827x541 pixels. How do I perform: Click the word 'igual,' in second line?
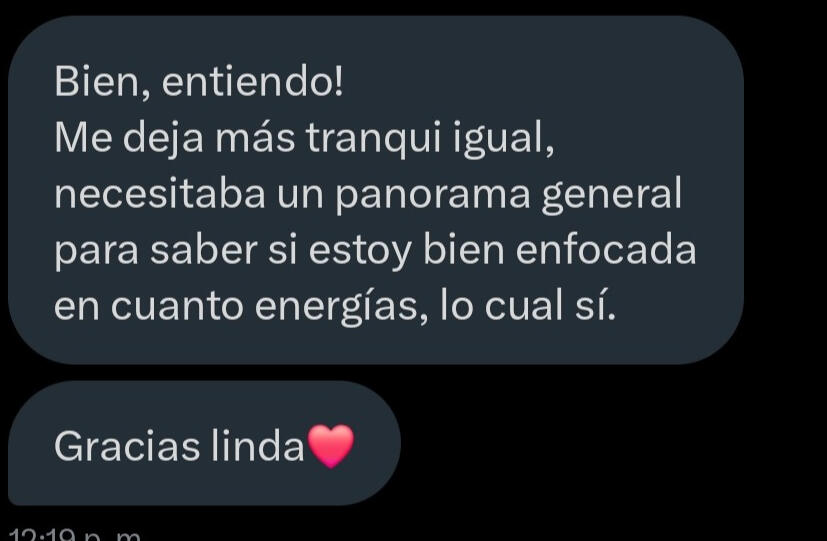coord(504,140)
